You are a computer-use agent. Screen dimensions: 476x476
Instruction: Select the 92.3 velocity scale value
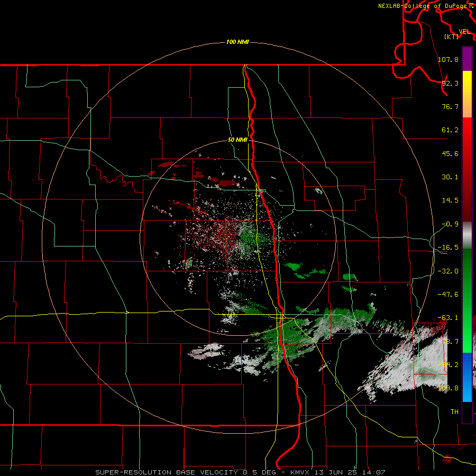click(450, 83)
